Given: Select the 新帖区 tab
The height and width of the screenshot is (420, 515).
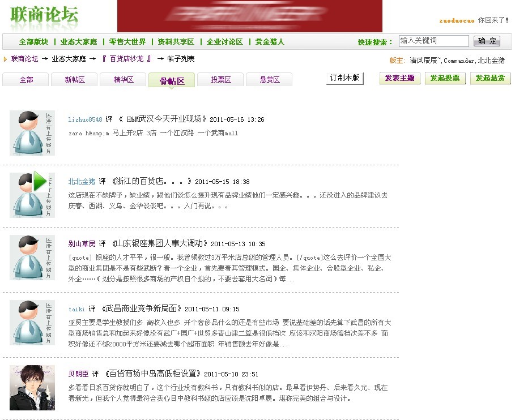Looking at the screenshot, I should pos(74,80).
